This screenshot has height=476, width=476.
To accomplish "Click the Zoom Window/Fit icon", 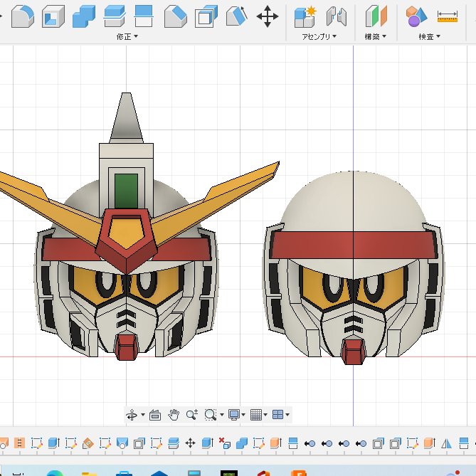I will click(211, 415).
